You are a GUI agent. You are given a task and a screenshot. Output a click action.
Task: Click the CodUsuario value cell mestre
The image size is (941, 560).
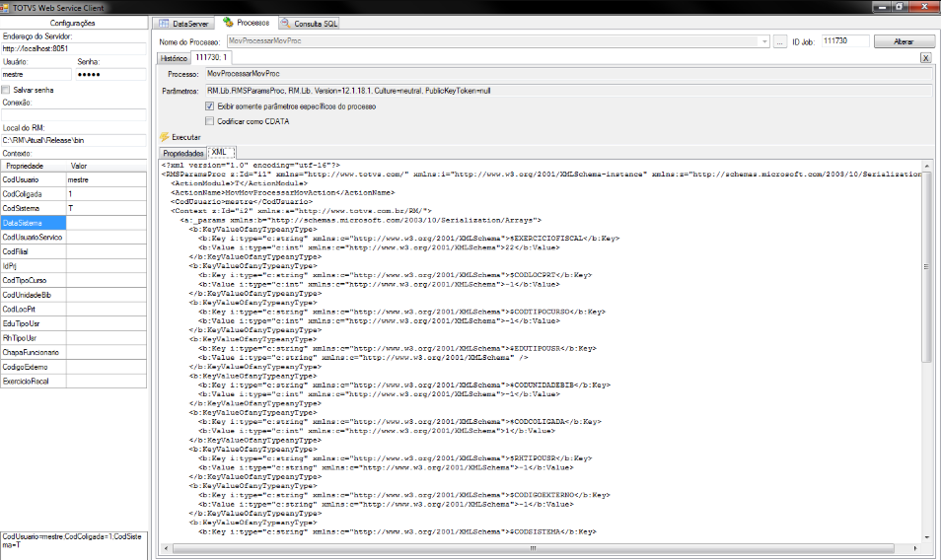[107, 179]
